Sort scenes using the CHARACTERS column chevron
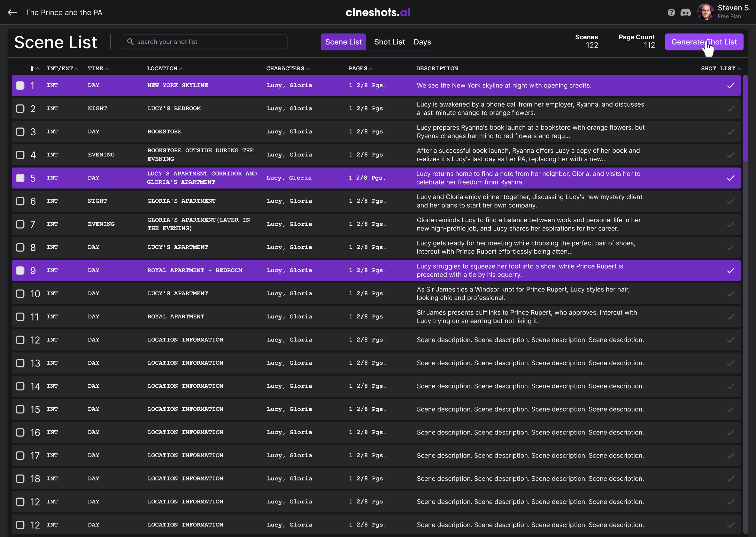This screenshot has width=756, height=537. click(308, 68)
